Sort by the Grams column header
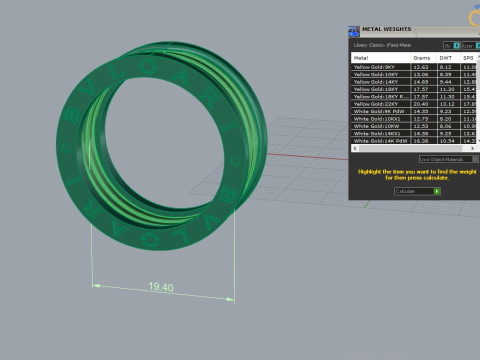480x360 pixels. click(423, 58)
